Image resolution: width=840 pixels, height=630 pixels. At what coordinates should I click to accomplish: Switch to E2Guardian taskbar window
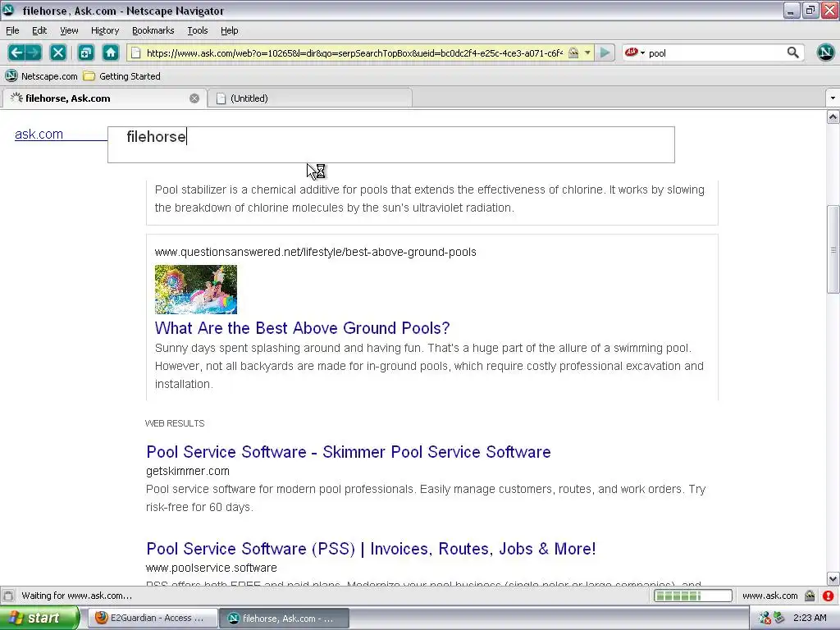pos(153,619)
